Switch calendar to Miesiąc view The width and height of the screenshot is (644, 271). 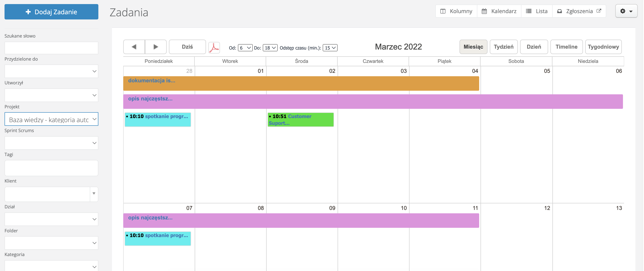tap(473, 47)
